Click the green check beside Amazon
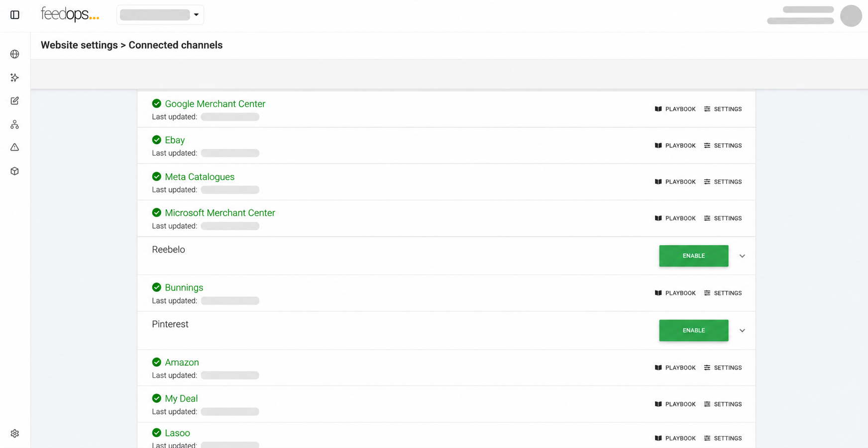The image size is (868, 448). tap(157, 362)
